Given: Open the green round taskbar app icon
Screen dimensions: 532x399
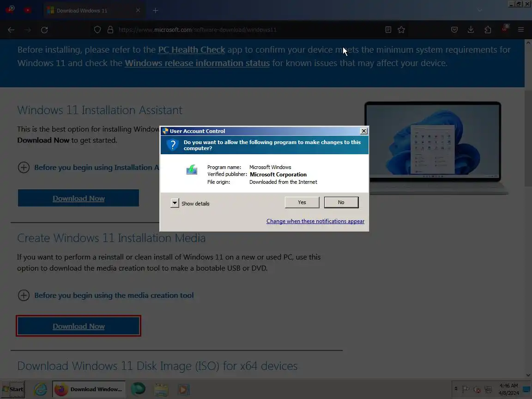Looking at the screenshot, I should 138,389.
